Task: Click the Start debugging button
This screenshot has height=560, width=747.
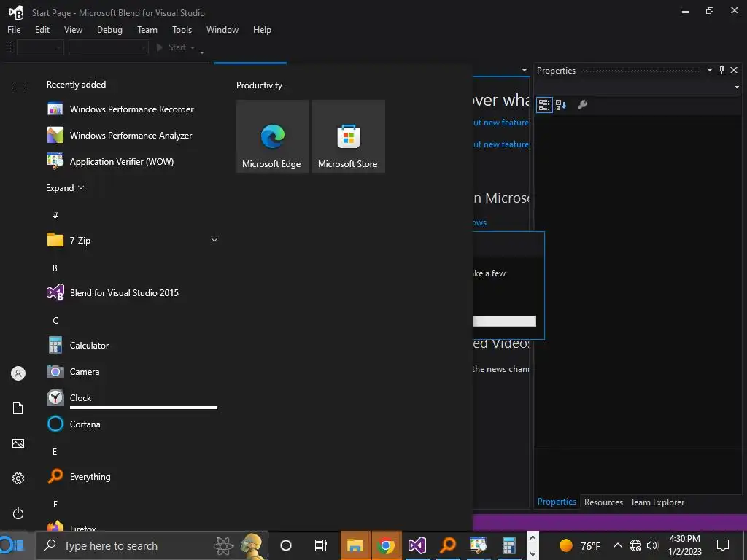Action: tap(171, 47)
